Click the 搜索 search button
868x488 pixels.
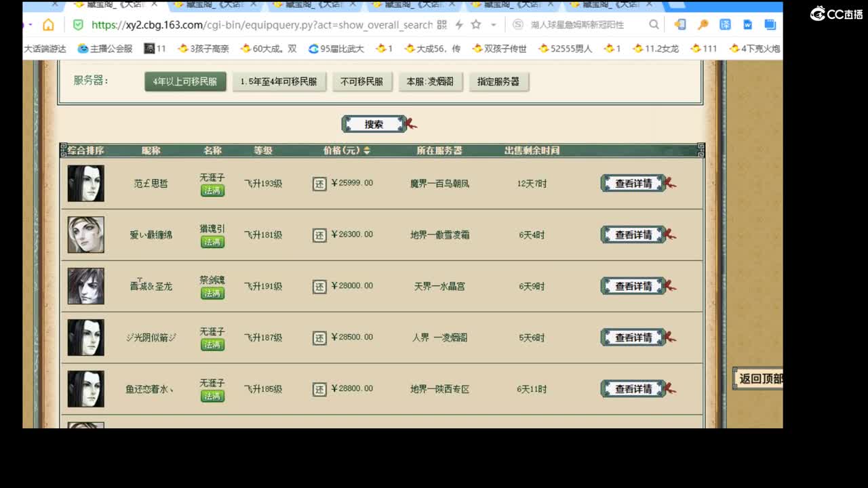coord(374,124)
